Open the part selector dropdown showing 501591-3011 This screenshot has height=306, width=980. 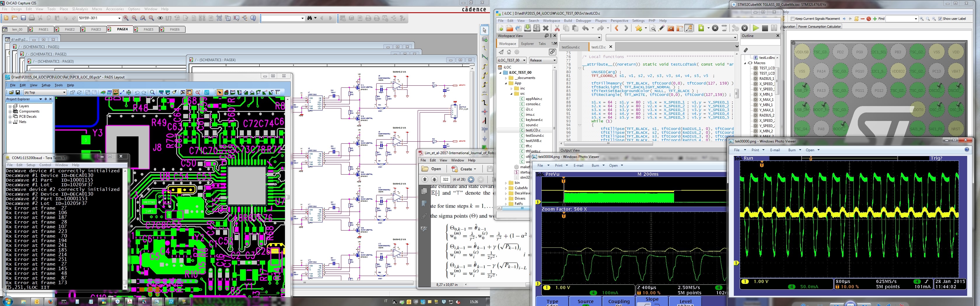click(119, 18)
